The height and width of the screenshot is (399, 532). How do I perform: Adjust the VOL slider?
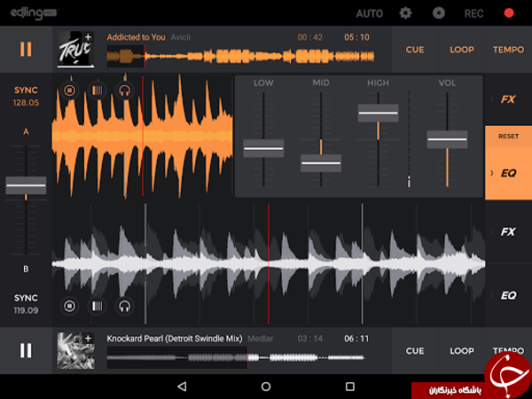coord(447,139)
